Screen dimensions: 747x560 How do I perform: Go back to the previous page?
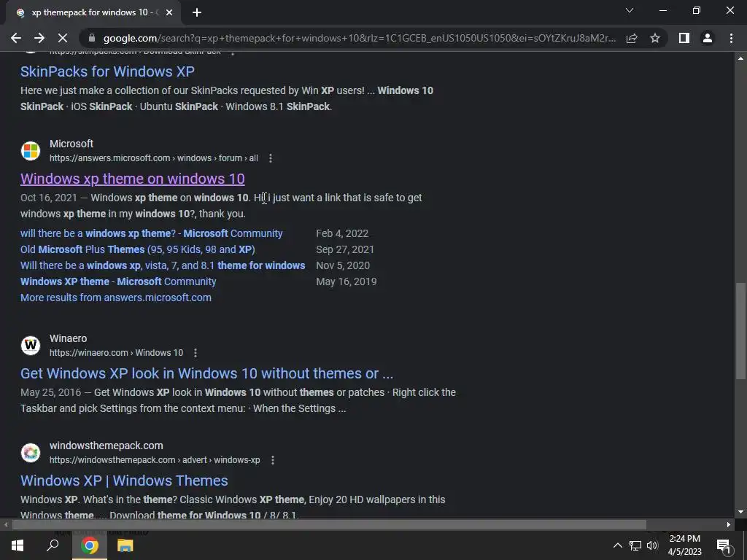tap(16, 38)
